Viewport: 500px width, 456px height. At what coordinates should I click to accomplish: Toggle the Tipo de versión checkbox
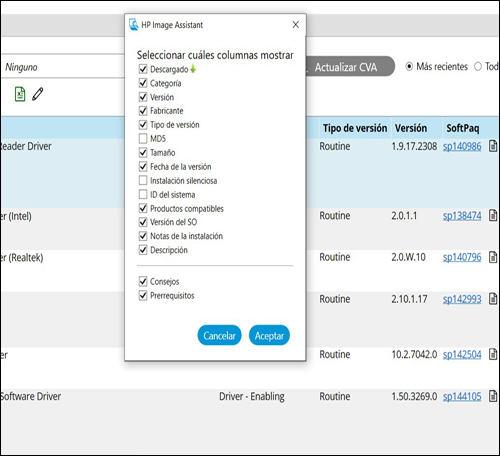tap(143, 125)
